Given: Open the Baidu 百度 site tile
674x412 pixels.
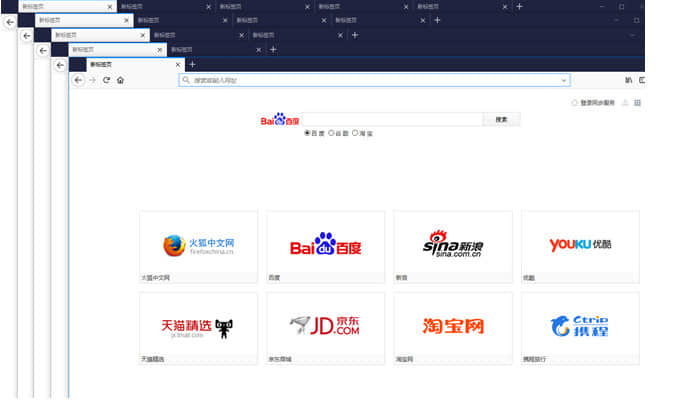Looking at the screenshot, I should [x=325, y=246].
